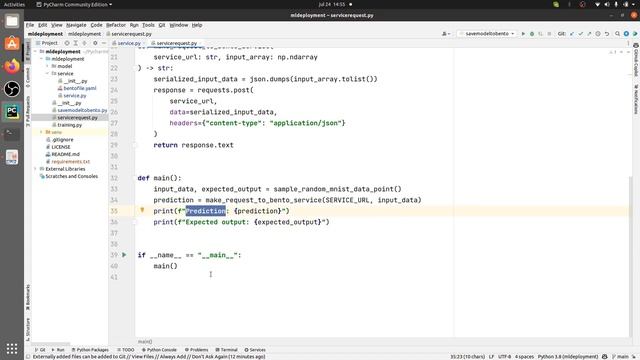This screenshot has width=640, height=360.
Task: Select training.py in project tree
Action: (69, 125)
